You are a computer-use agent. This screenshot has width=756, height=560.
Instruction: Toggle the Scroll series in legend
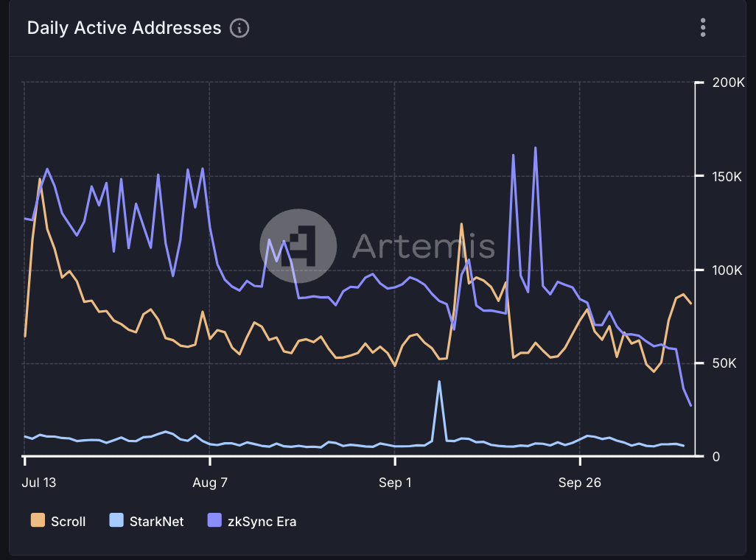click(58, 521)
